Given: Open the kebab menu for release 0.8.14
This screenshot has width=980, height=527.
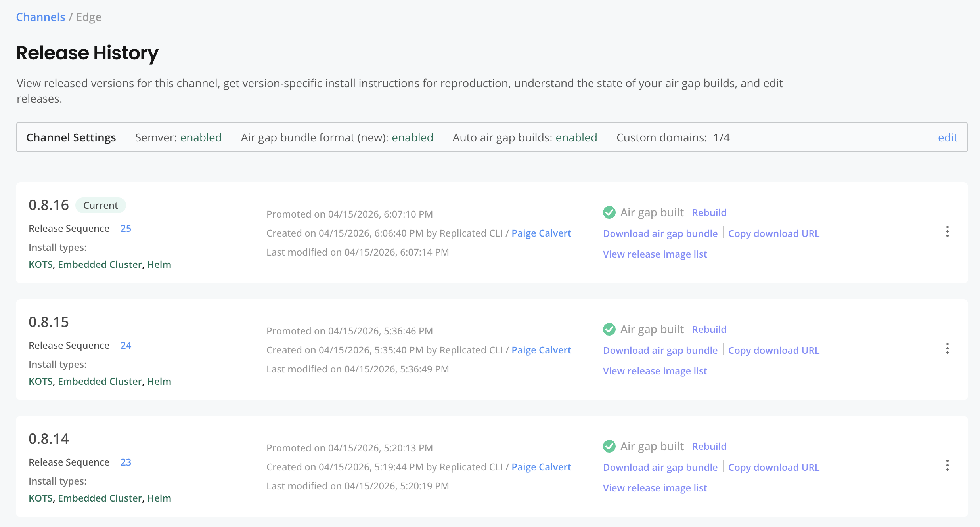Looking at the screenshot, I should coord(947,465).
